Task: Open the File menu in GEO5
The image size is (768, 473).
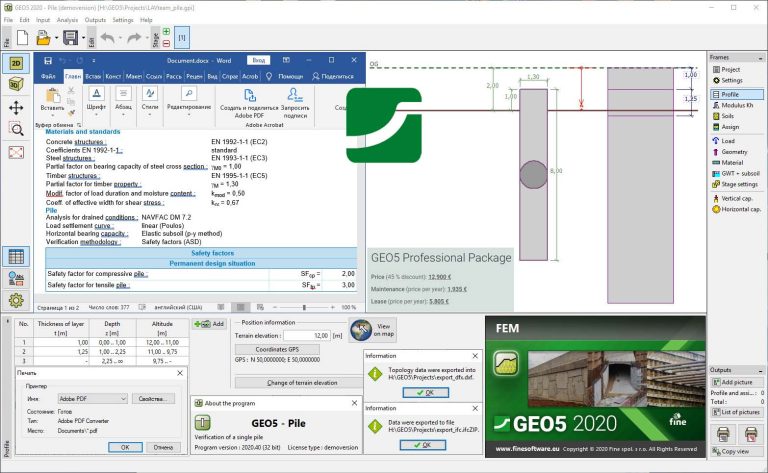Action: click(x=8, y=20)
